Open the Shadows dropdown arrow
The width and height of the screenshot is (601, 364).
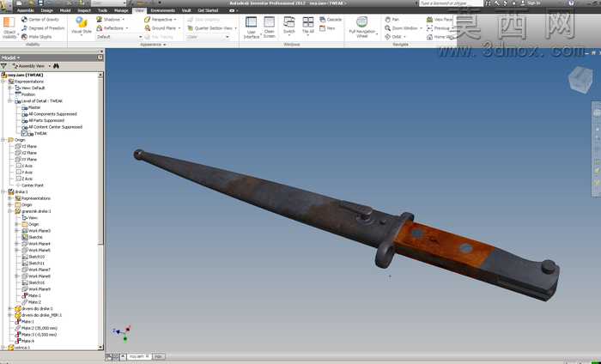tap(124, 19)
